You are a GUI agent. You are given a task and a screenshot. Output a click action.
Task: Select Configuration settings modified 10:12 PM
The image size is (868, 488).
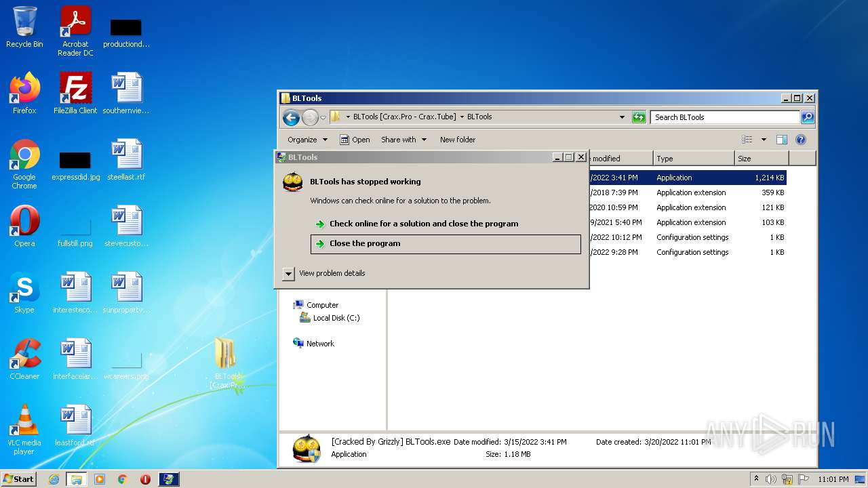(x=687, y=237)
